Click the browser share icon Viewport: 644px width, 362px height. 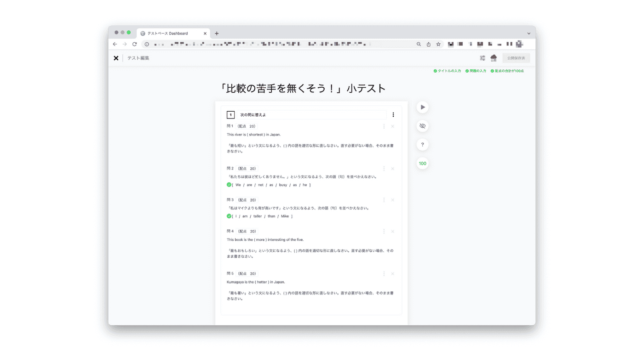click(x=428, y=44)
